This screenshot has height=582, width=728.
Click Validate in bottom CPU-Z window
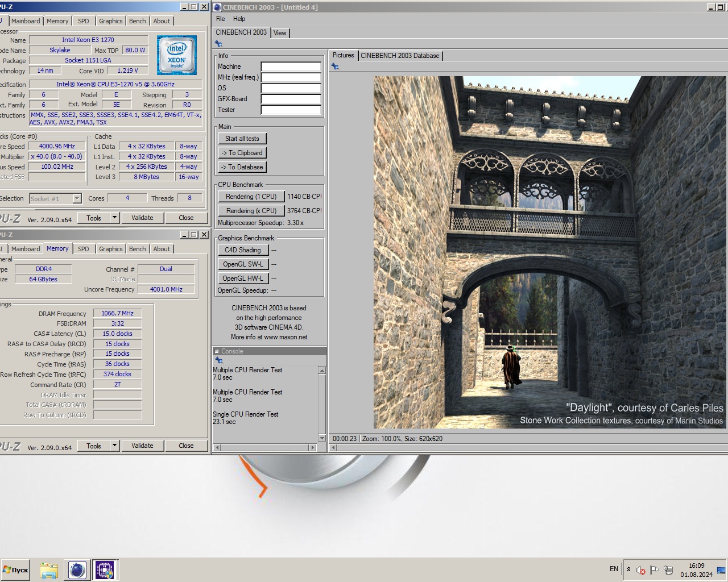[x=142, y=446]
